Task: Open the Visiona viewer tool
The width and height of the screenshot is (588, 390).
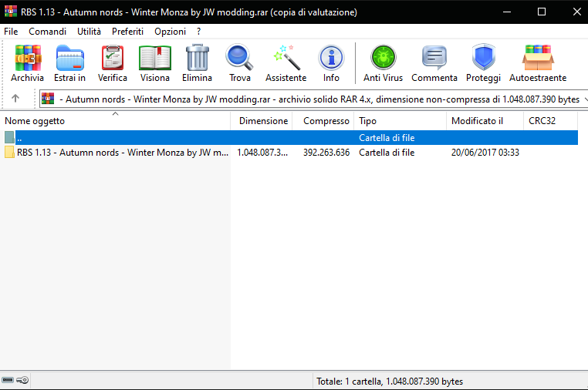Action: tap(155, 63)
